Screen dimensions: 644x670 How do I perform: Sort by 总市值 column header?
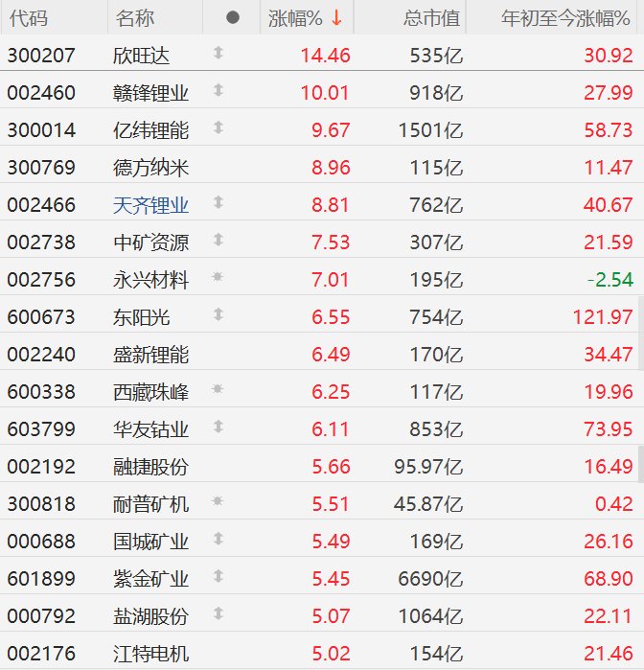click(431, 18)
